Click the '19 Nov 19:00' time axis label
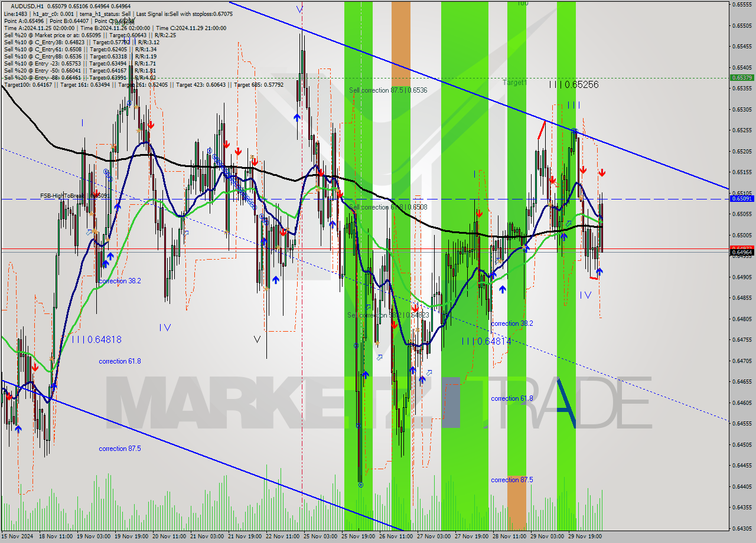 (x=131, y=537)
